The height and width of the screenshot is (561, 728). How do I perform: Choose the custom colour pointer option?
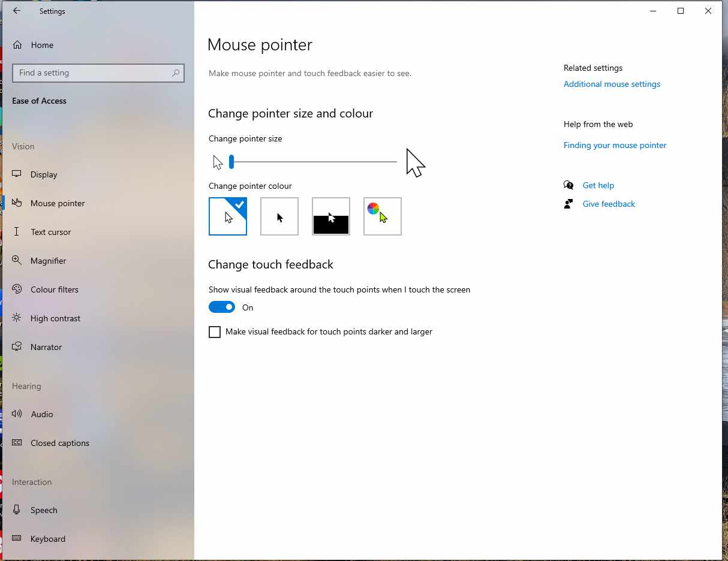tap(383, 216)
